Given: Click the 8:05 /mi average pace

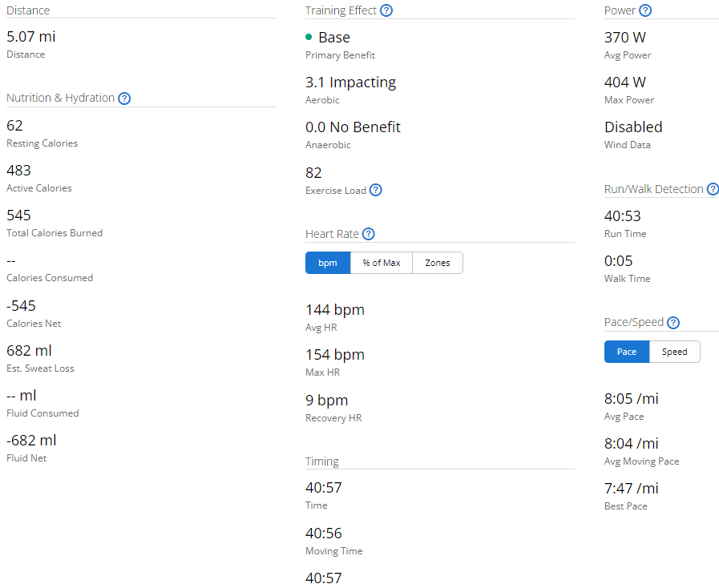Looking at the screenshot, I should pyautogui.click(x=631, y=399).
